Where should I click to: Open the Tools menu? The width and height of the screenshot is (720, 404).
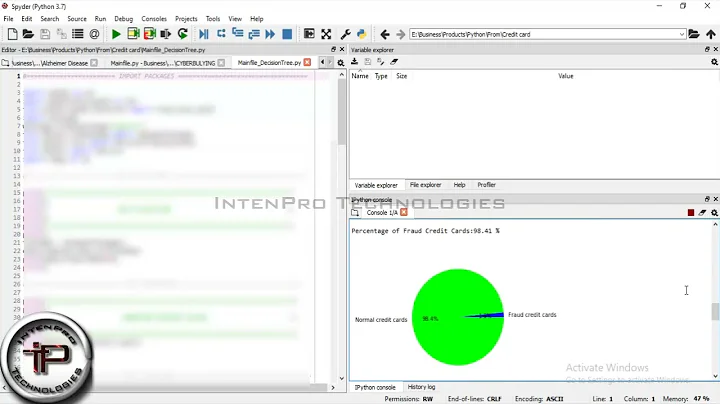point(213,19)
